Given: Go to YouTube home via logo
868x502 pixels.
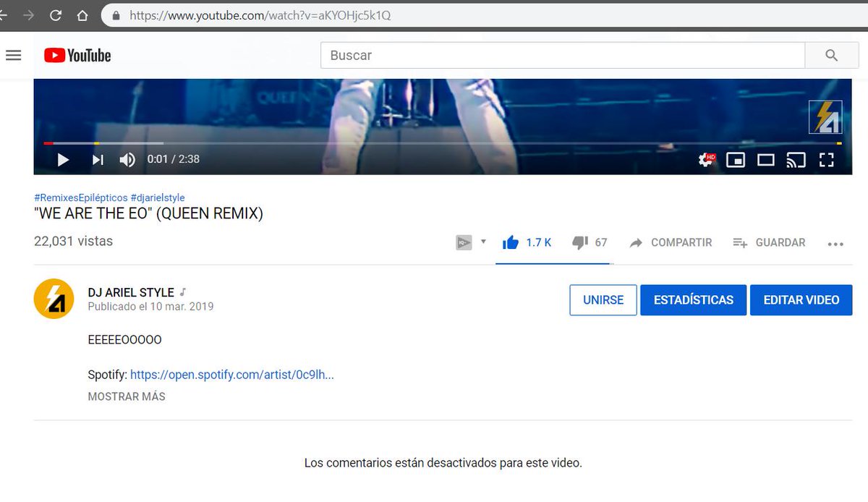Looking at the screenshot, I should [77, 55].
